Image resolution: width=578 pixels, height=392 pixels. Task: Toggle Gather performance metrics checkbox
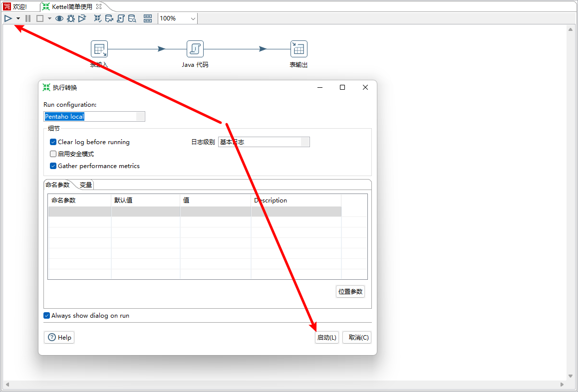pos(53,166)
